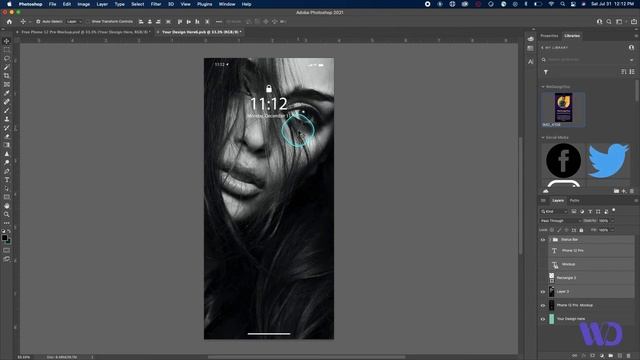The width and height of the screenshot is (640, 360).
Task: Click the align left edges button
Action: 141,22
